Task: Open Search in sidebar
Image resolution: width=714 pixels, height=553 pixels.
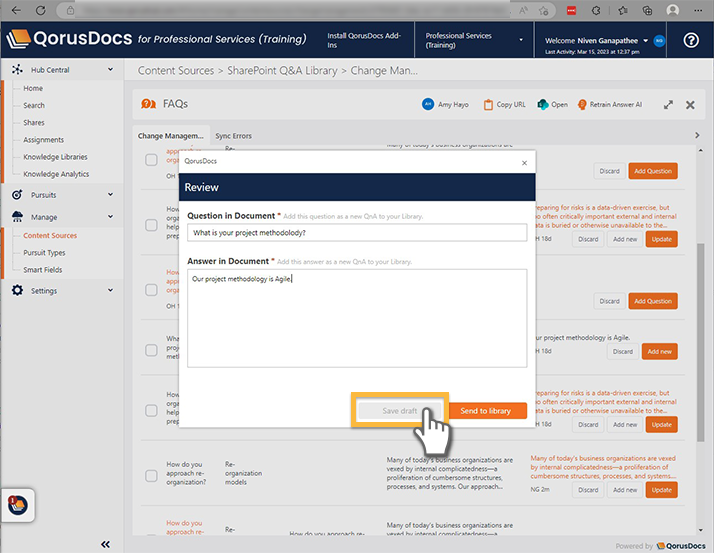Action: (x=34, y=105)
